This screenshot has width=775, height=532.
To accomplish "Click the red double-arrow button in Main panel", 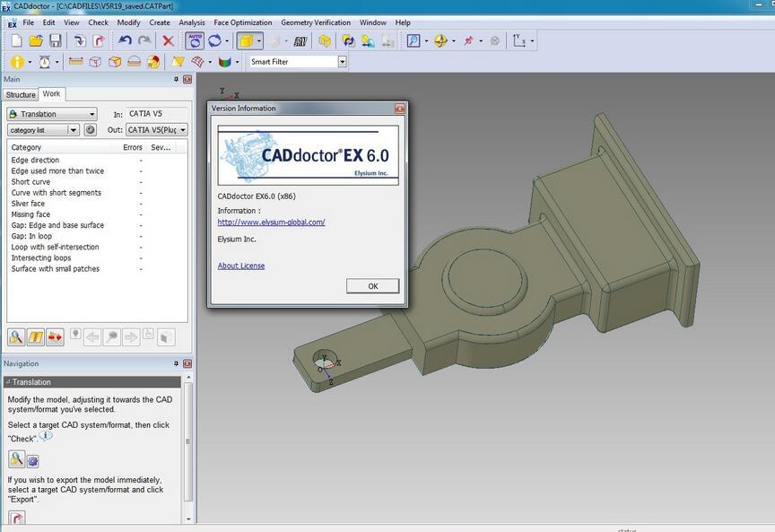I will [x=55, y=337].
